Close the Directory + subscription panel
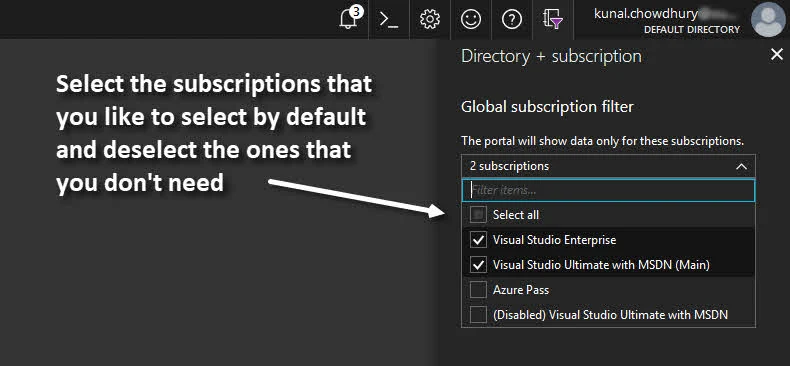Image resolution: width=790 pixels, height=366 pixels. pos(777,54)
